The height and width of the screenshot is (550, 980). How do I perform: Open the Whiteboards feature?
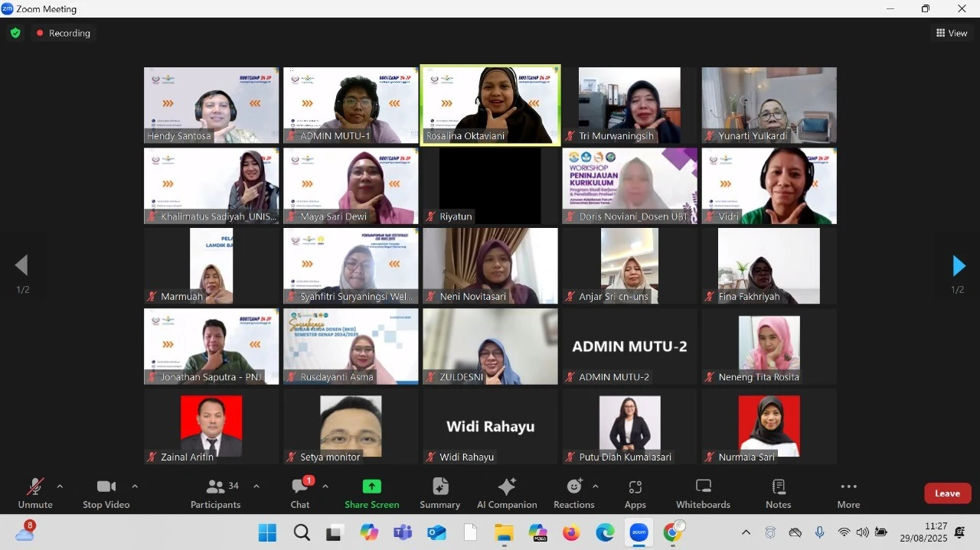[702, 493]
